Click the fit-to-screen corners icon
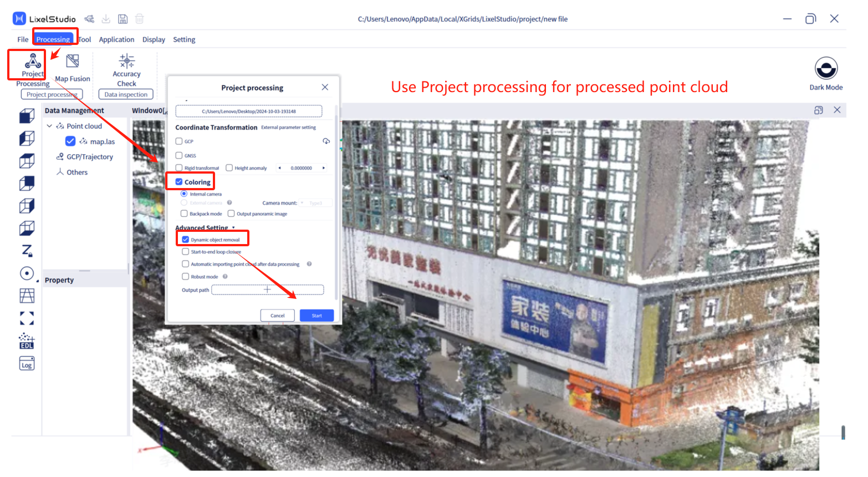The height and width of the screenshot is (477, 868). pos(27,318)
